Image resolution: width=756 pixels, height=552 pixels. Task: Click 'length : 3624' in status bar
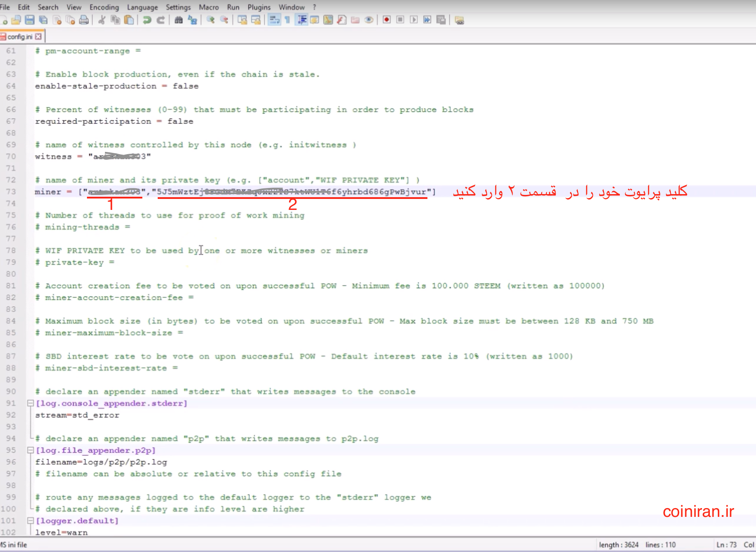[x=619, y=545]
